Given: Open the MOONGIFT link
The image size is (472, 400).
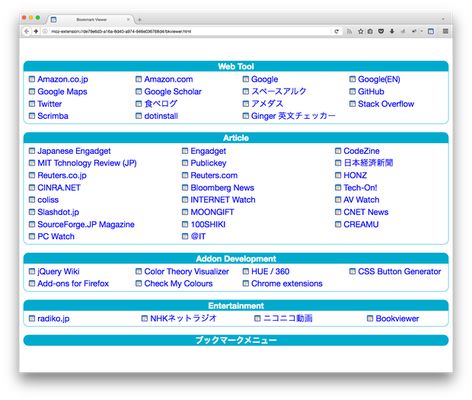Looking at the screenshot, I should 212,212.
